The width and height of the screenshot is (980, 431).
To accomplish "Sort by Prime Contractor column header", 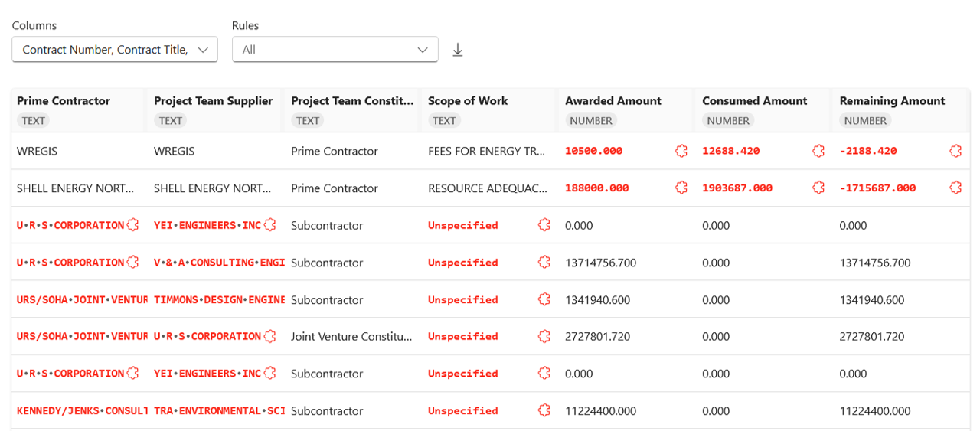I will point(64,101).
